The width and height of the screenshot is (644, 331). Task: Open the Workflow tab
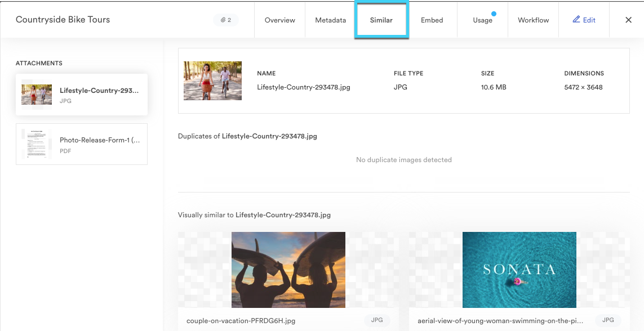click(533, 20)
